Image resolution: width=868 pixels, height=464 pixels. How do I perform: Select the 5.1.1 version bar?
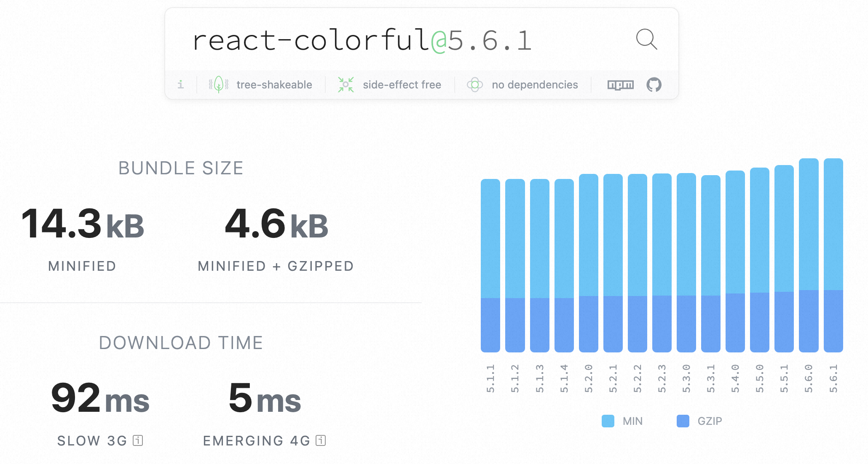click(x=490, y=265)
